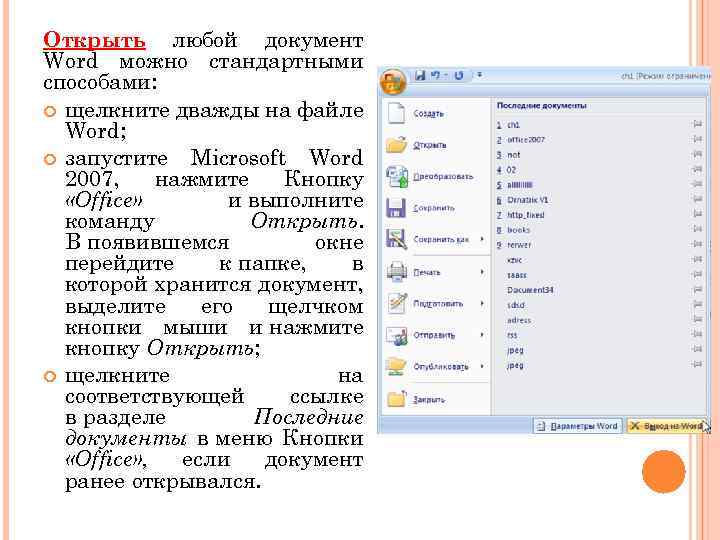
Task: Choose Закрыть (Close) folder item
Action: 436,399
